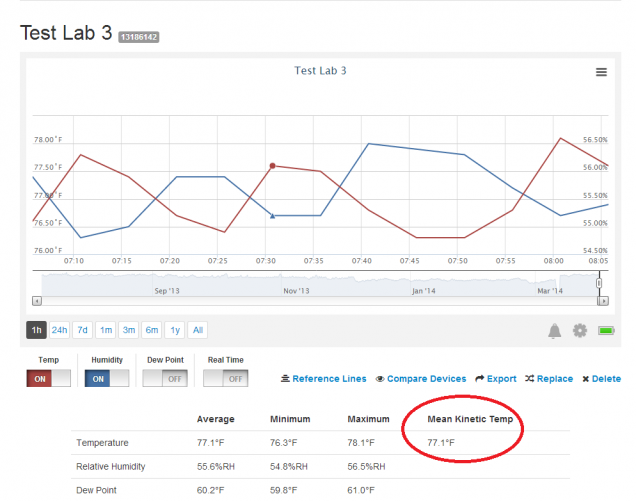The width and height of the screenshot is (636, 501).
Task: Click the 78.1°F maximum temperature value
Action: 361,443
